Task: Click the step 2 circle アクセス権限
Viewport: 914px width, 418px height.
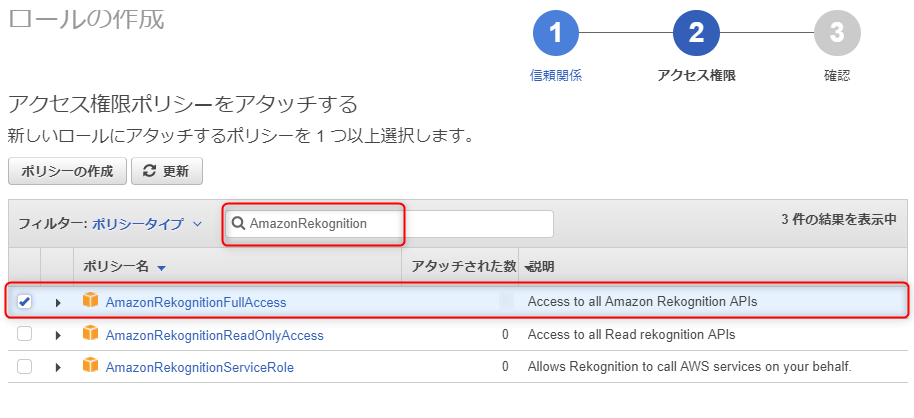Action: (x=696, y=33)
